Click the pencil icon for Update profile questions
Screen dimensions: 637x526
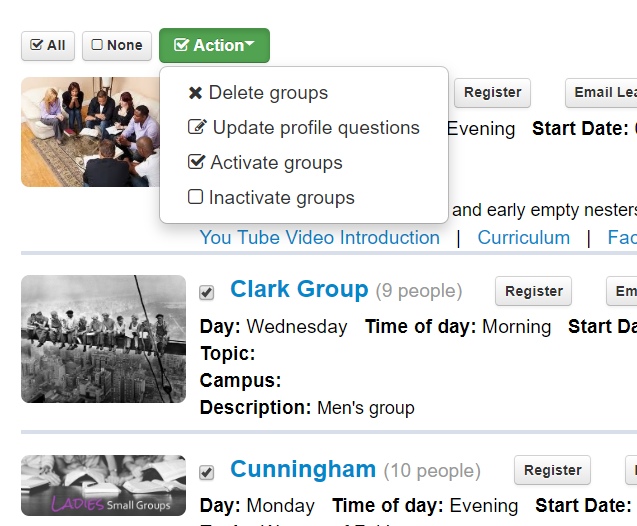197,127
